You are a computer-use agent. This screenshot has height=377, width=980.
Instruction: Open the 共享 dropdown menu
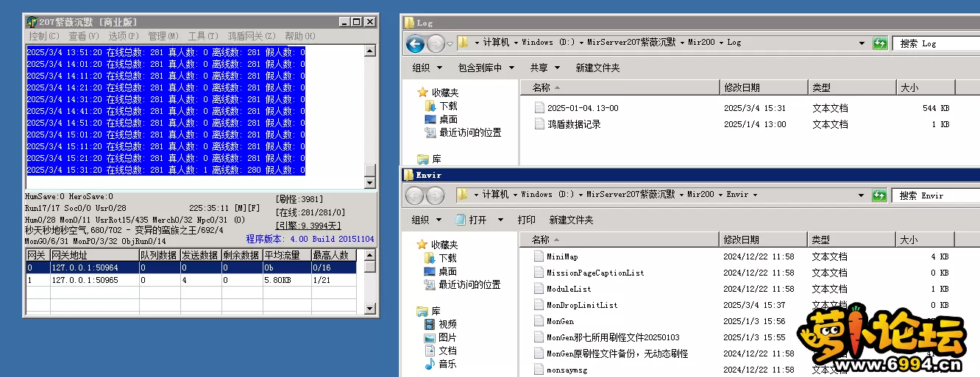(x=544, y=68)
